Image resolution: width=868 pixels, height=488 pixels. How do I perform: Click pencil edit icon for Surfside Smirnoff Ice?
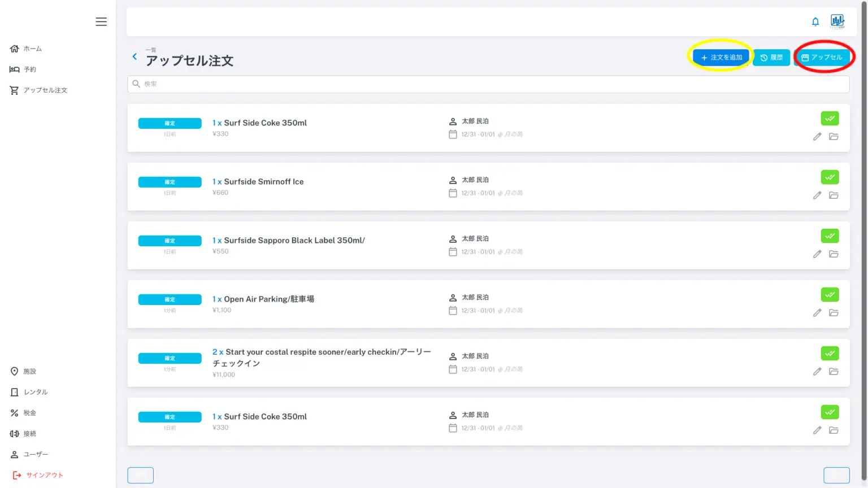(817, 195)
